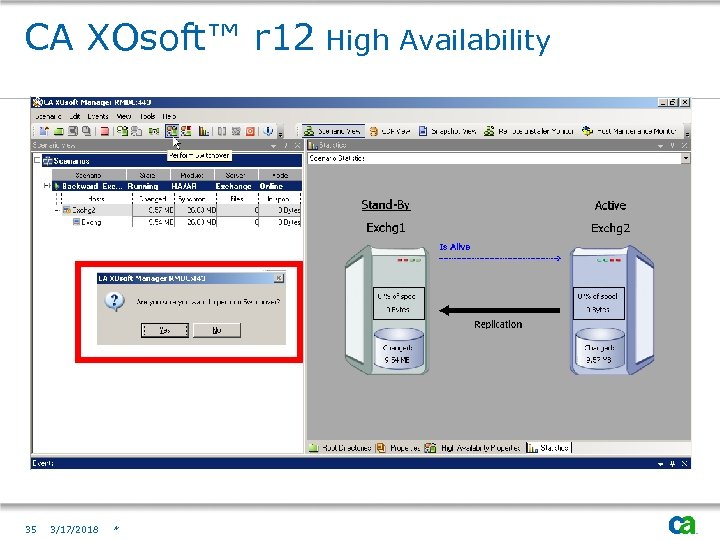Close the switchover confirmation dialog
This screenshot has height=540, width=720.
point(279,278)
